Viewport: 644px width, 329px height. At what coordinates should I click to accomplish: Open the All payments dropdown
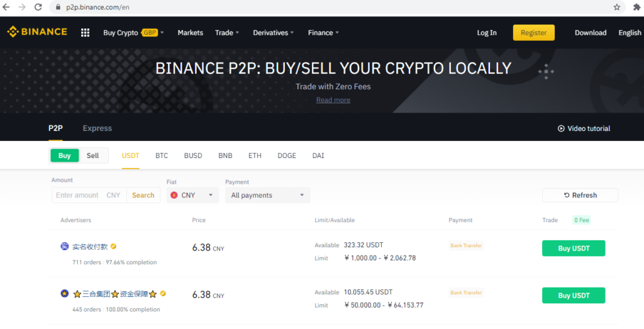tap(268, 195)
